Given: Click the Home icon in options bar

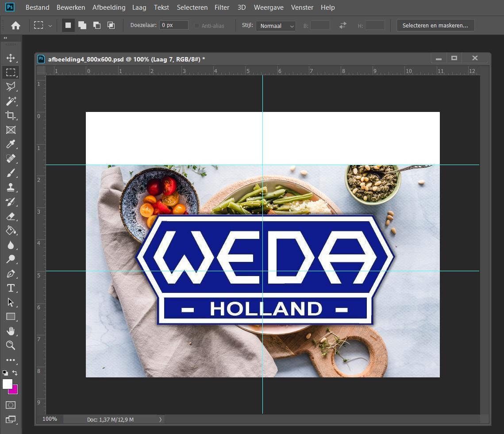Looking at the screenshot, I should [15, 25].
